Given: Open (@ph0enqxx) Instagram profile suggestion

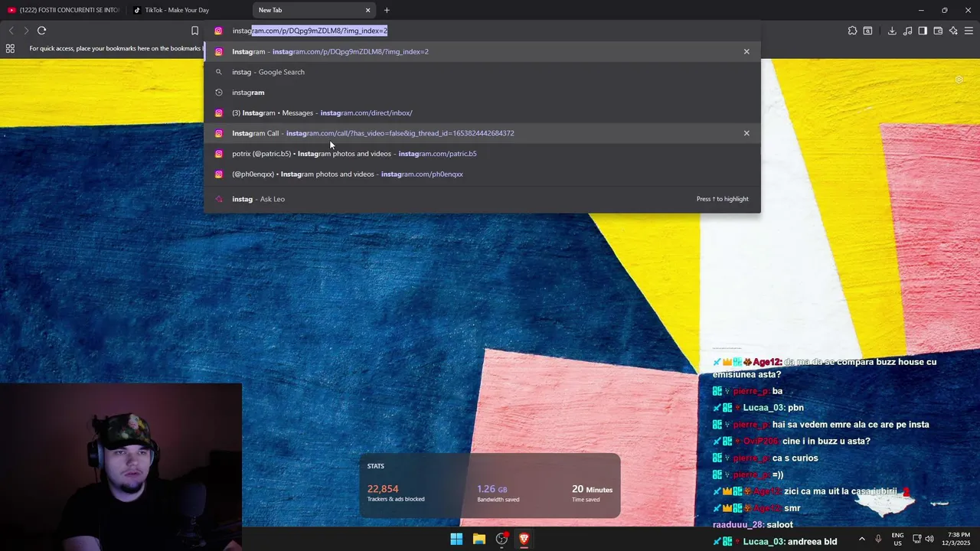Looking at the screenshot, I should pos(482,174).
